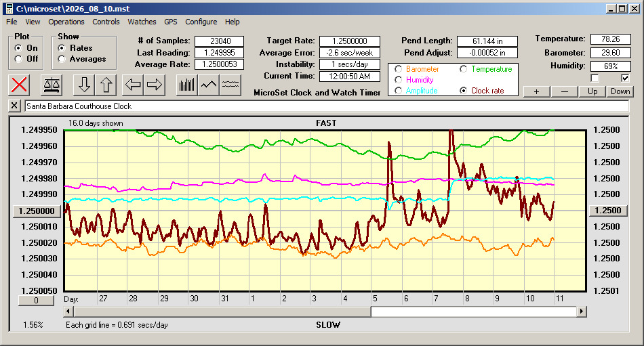Click the Pend Length field
This screenshot has width=644, height=346.
pyautogui.click(x=487, y=41)
